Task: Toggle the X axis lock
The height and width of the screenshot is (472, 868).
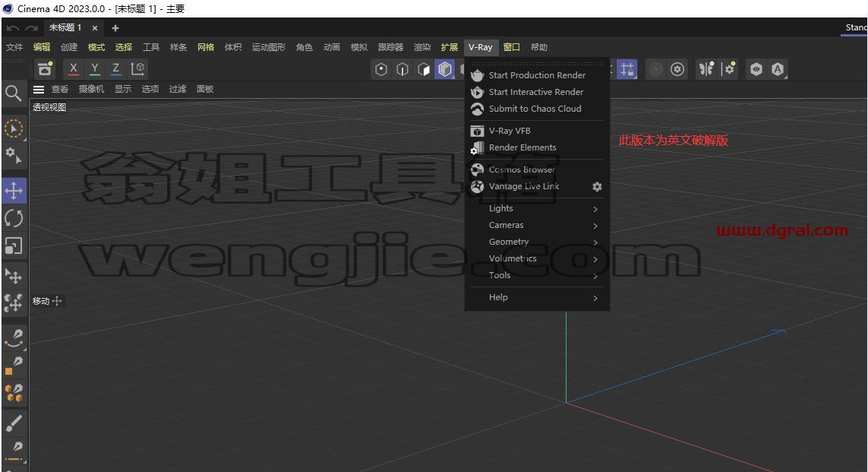Action: point(73,68)
